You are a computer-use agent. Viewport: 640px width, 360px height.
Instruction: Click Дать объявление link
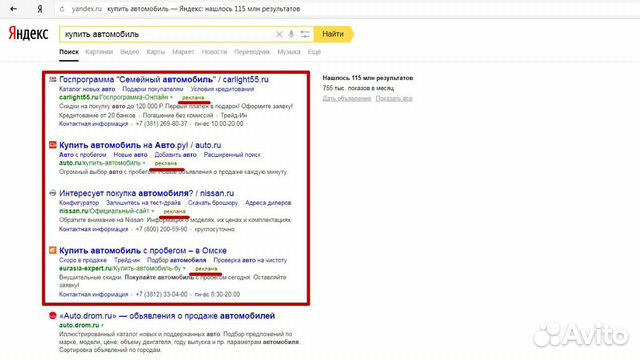tap(347, 98)
